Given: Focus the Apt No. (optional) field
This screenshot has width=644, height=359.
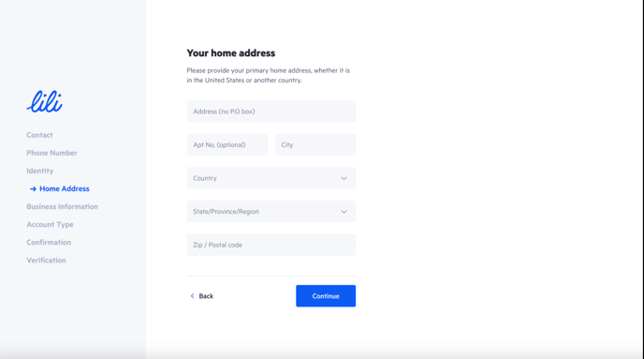Looking at the screenshot, I should point(227,144).
